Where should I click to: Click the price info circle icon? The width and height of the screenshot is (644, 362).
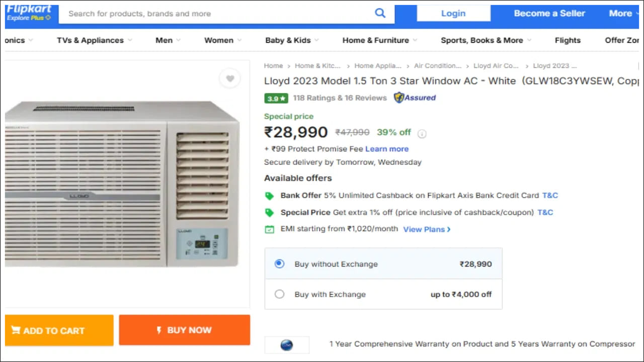422,133
